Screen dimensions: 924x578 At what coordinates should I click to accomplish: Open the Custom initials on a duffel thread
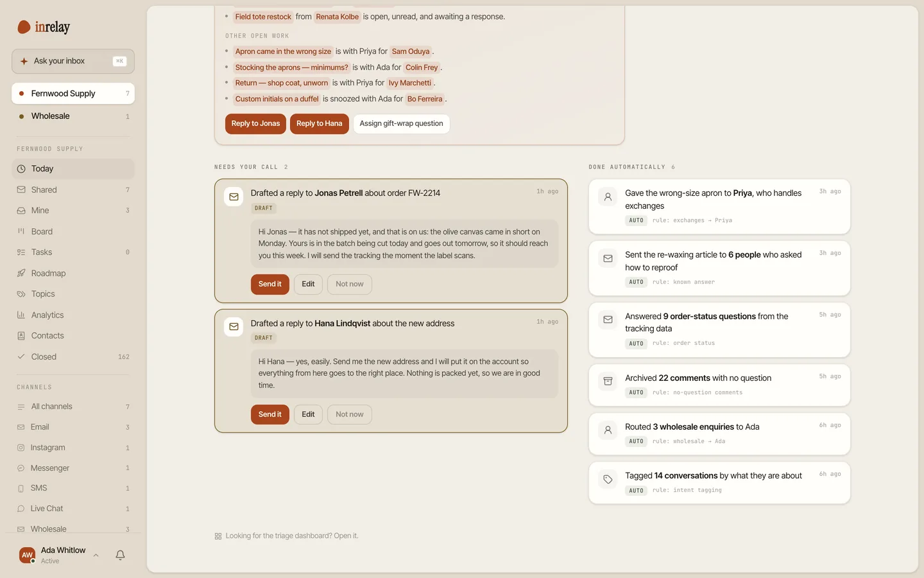coord(277,99)
